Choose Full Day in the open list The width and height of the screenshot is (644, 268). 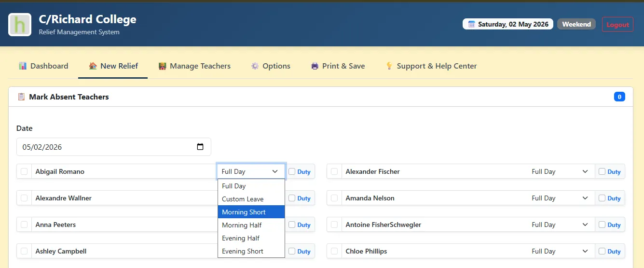[x=251, y=186]
